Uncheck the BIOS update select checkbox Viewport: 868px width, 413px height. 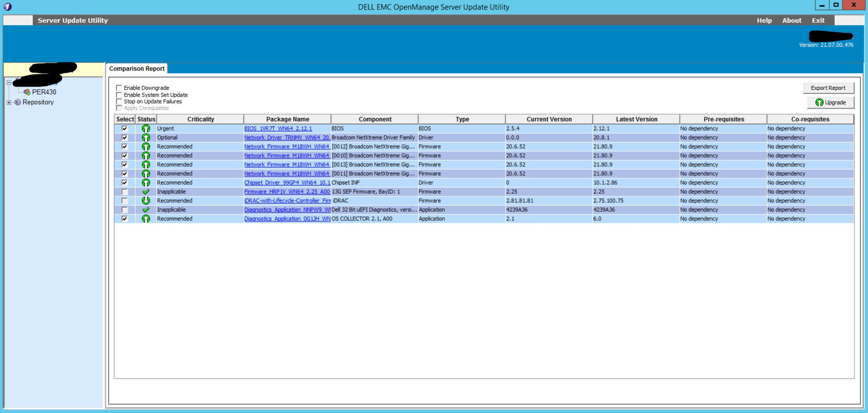pos(124,128)
